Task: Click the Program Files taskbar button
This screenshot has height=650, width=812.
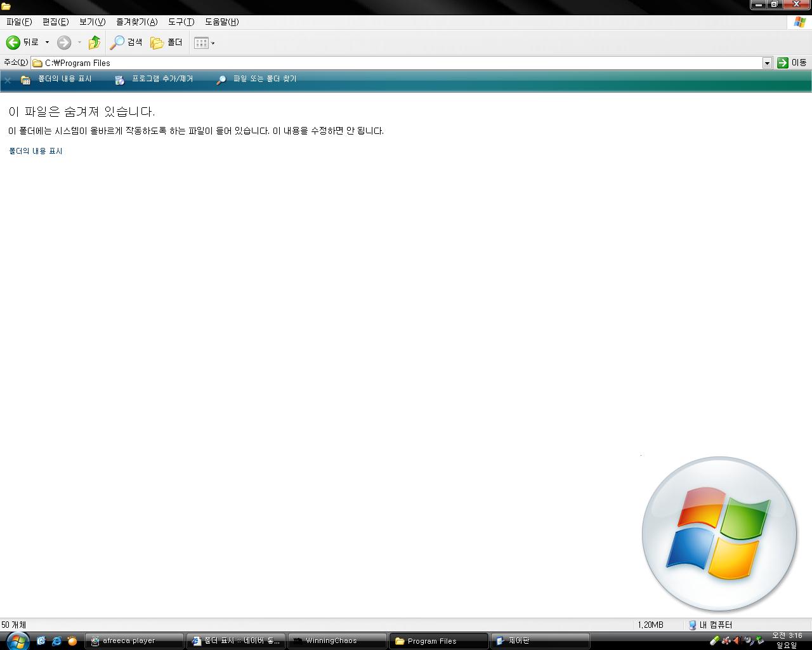Action: [x=439, y=641]
